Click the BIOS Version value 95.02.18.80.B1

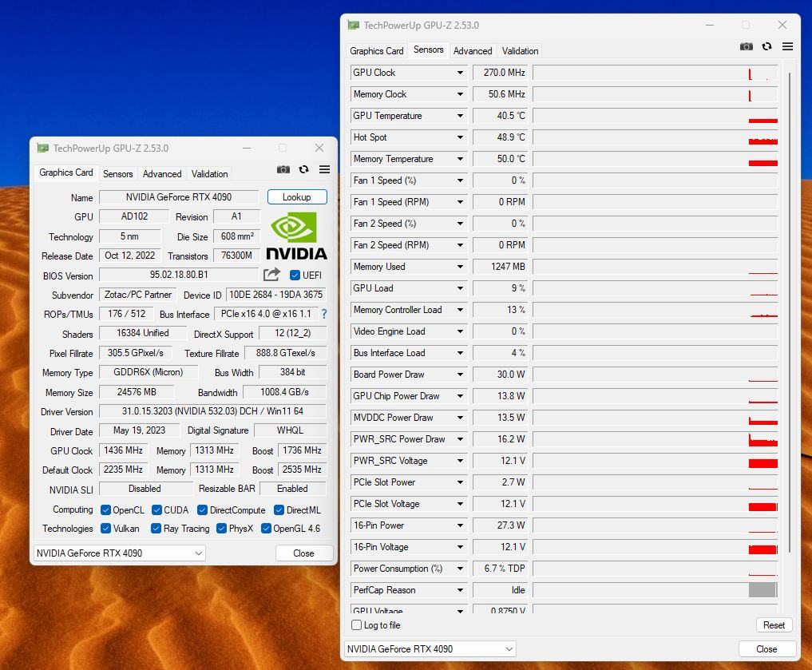(179, 275)
